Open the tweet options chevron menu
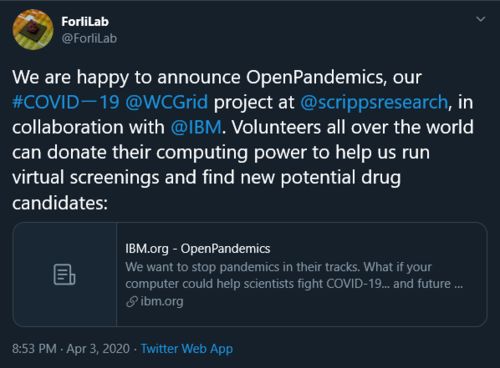 click(480, 19)
